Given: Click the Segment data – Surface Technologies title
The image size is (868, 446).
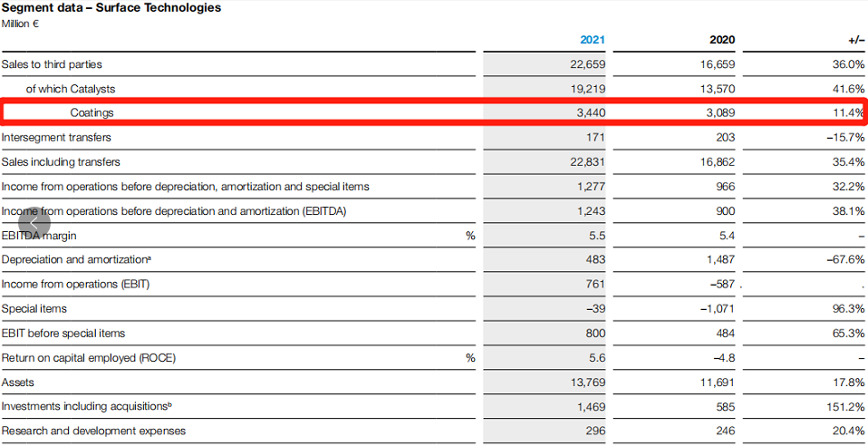Looking at the screenshot, I should point(111,8).
